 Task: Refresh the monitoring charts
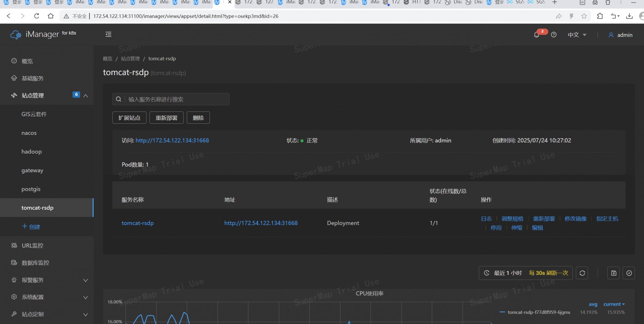(x=582, y=273)
